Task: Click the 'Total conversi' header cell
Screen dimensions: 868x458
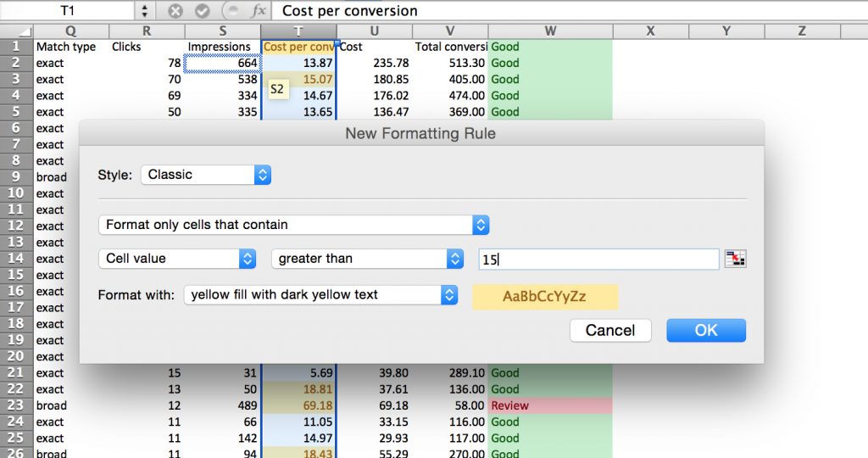Action: point(451,47)
